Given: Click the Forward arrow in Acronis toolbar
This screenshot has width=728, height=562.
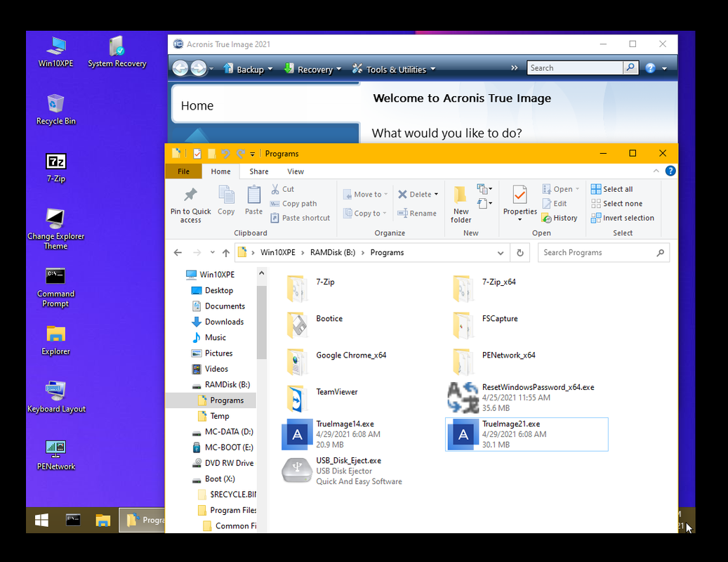Looking at the screenshot, I should point(199,68).
